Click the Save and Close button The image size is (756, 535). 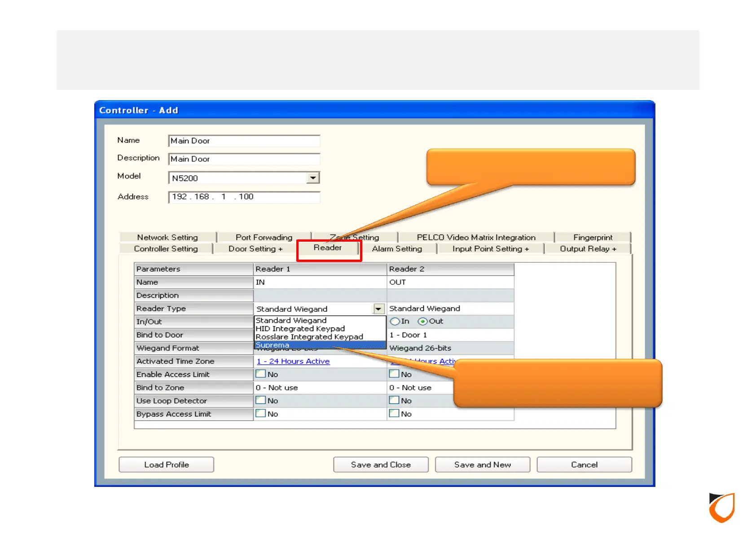(381, 464)
